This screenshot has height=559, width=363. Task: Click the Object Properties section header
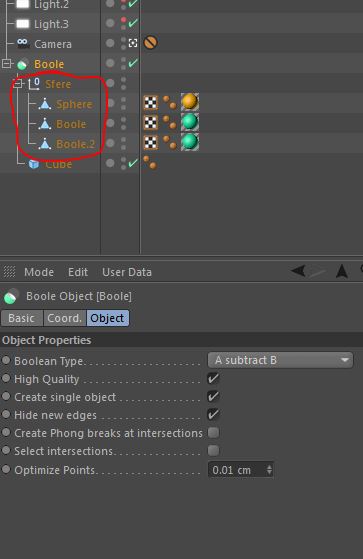[182, 340]
